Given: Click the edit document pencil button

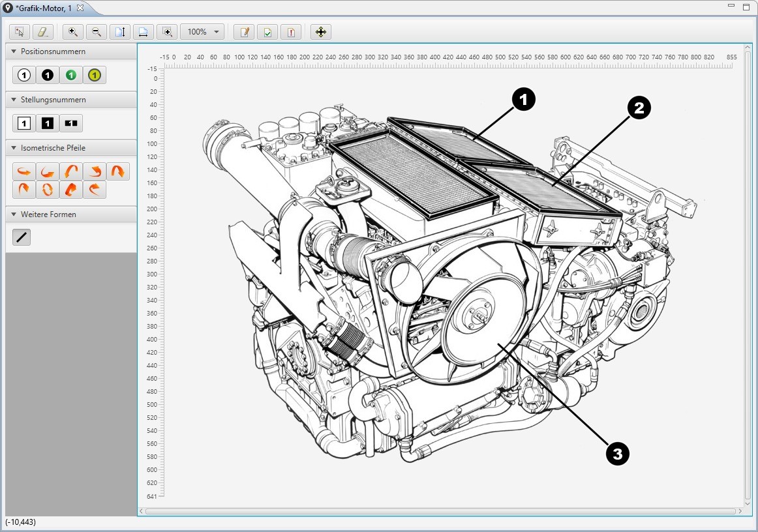Looking at the screenshot, I should point(244,32).
